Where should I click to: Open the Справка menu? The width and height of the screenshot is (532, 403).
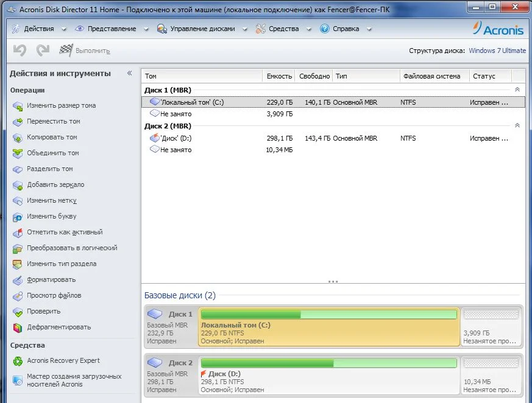[346, 29]
